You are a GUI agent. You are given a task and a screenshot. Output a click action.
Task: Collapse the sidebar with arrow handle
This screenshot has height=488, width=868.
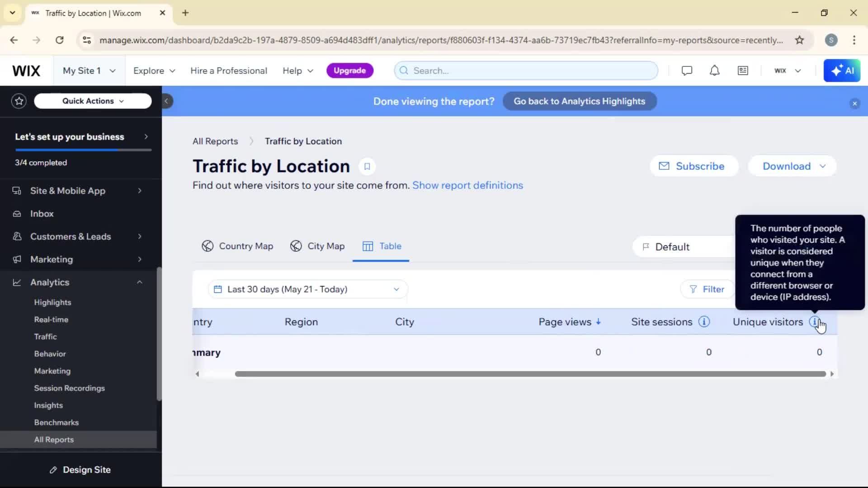(166, 101)
